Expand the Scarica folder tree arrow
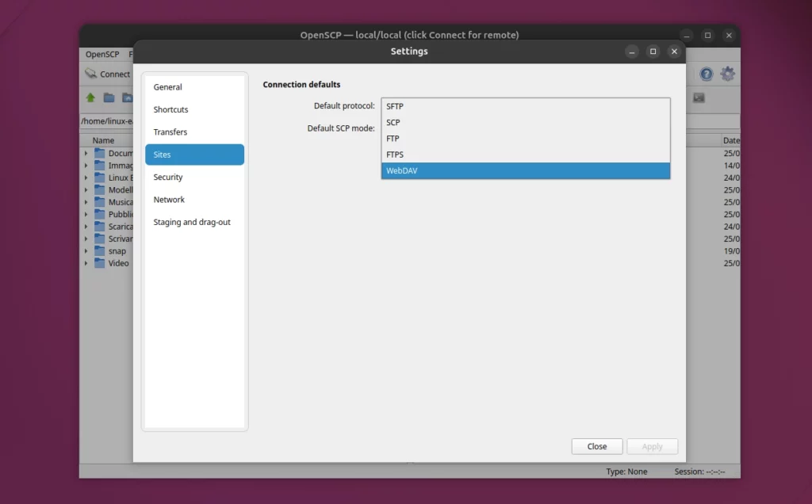 pyautogui.click(x=86, y=227)
